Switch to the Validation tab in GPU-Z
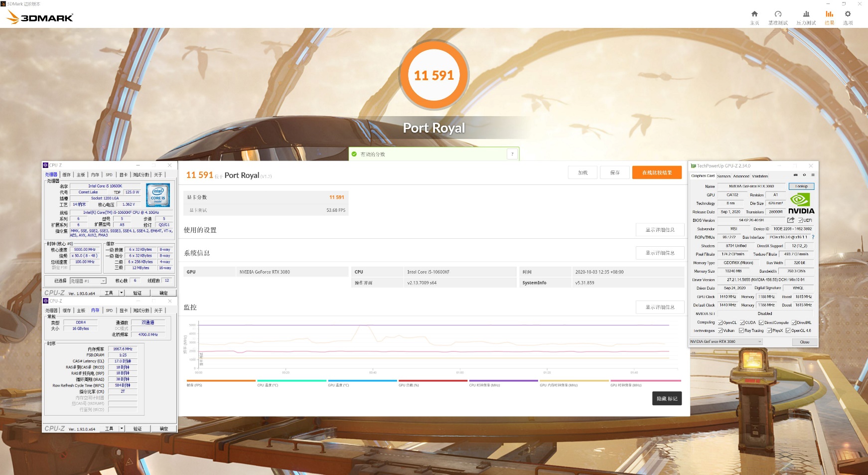The image size is (868, 475). (760, 176)
